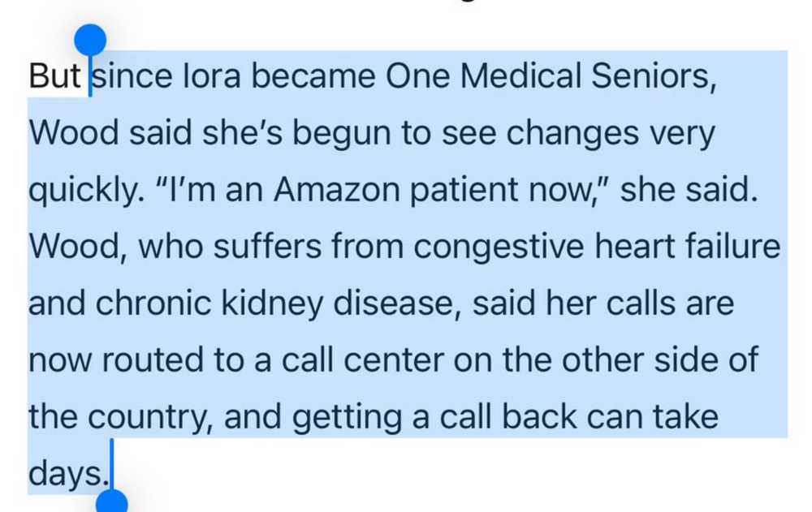Screen dimensions: 812x512
Task: Click the unselected word "But"
Action: click(x=54, y=76)
